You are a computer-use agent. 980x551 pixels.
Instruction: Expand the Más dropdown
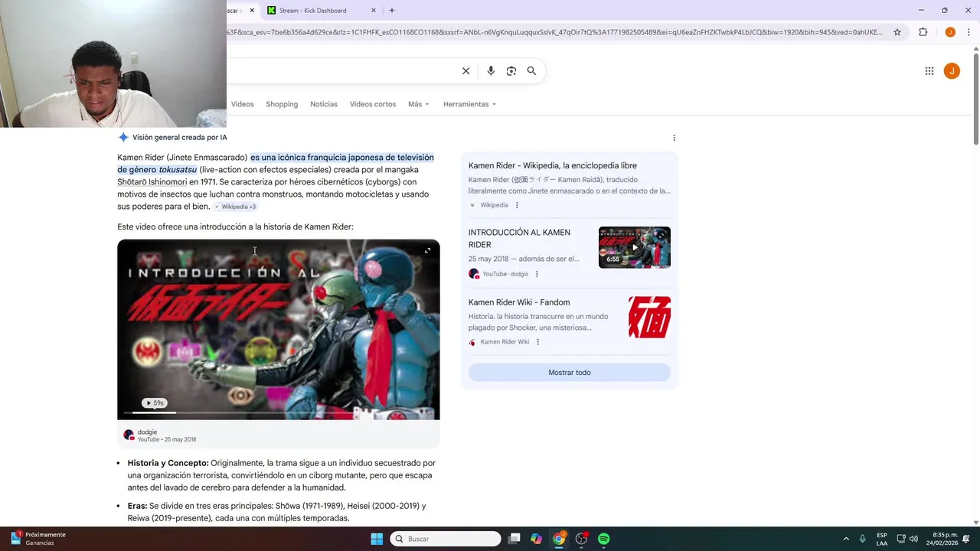tap(419, 104)
